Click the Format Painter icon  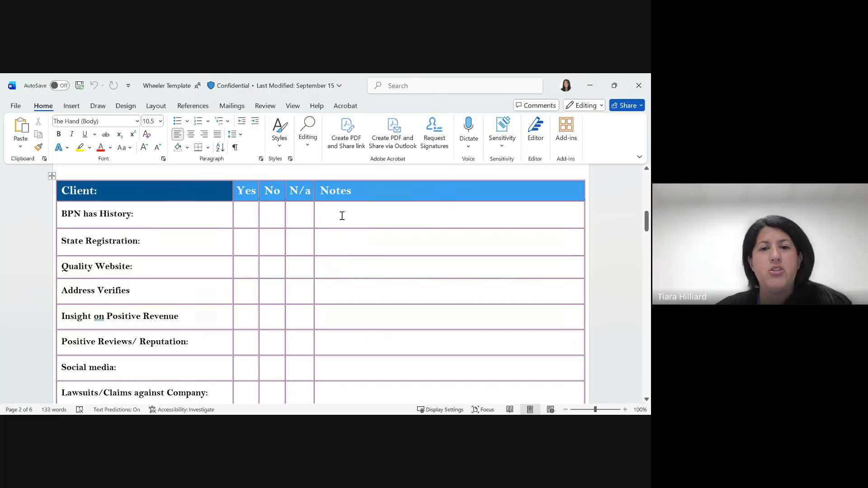pyautogui.click(x=38, y=147)
